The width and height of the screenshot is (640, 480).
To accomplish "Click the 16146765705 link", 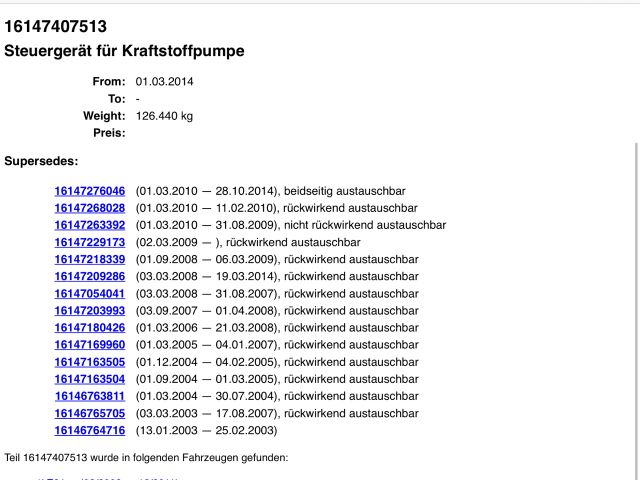I will tap(90, 413).
